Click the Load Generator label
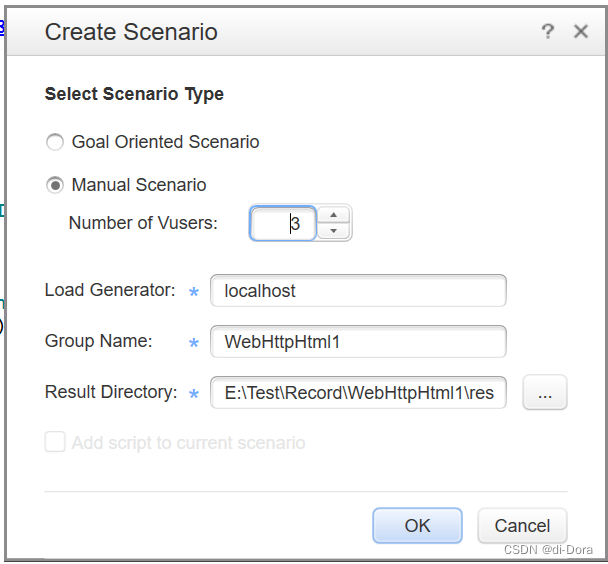 click(110, 291)
